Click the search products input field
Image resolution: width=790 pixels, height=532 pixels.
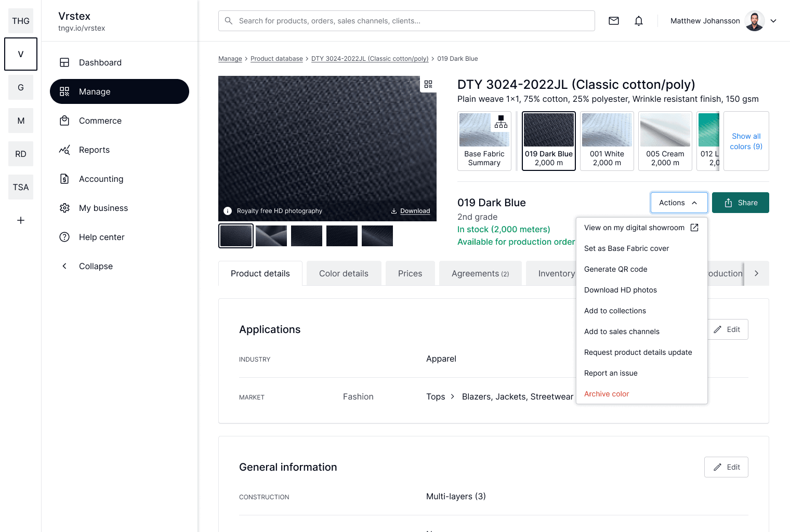tap(406, 21)
